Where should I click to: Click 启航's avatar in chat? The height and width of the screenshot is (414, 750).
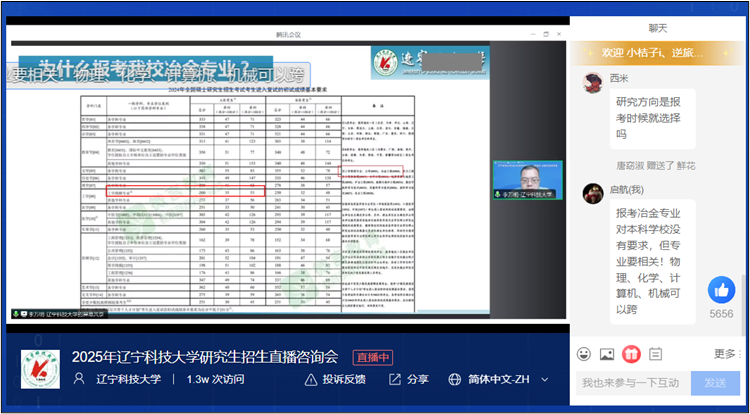591,191
